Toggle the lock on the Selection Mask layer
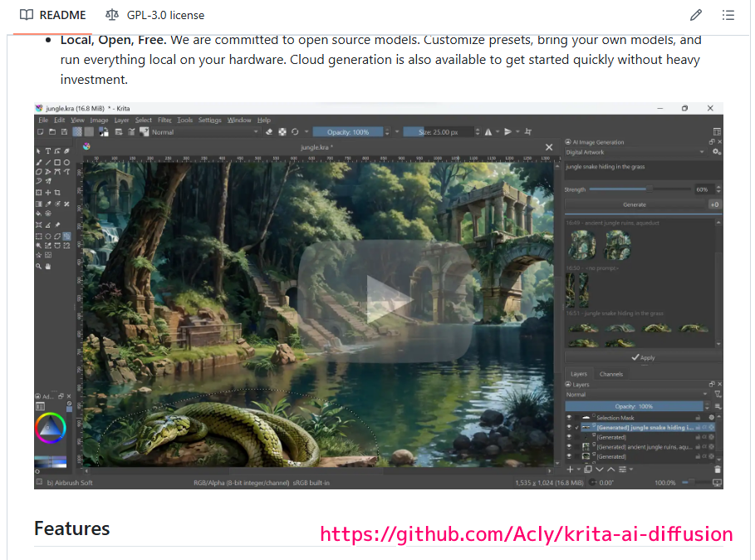Viewport: 755px width, 560px height. (698, 417)
